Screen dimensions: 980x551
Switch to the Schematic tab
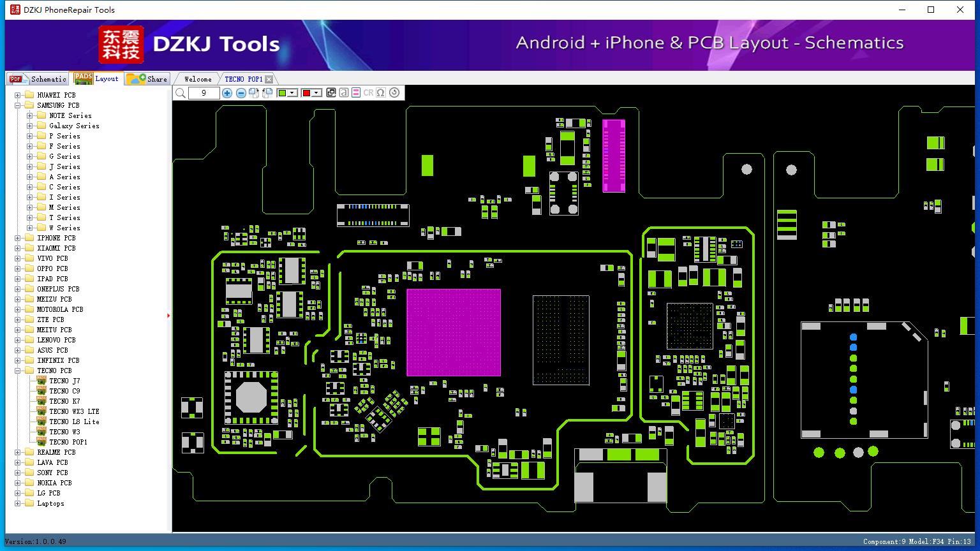click(x=38, y=78)
